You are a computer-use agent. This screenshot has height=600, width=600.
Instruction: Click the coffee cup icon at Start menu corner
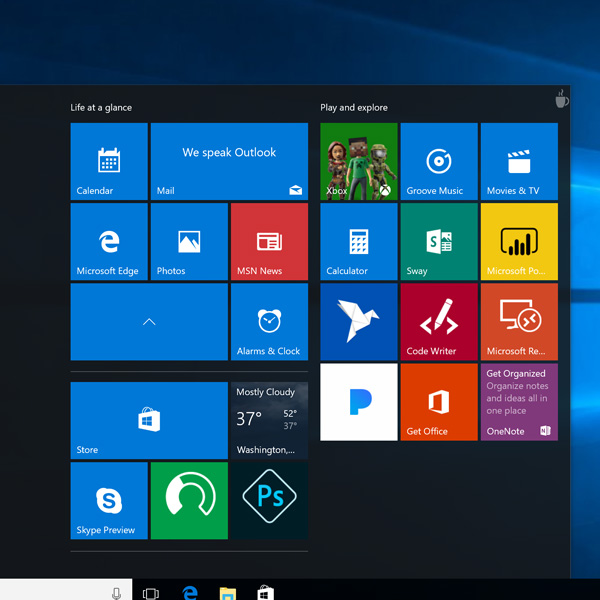tap(561, 99)
